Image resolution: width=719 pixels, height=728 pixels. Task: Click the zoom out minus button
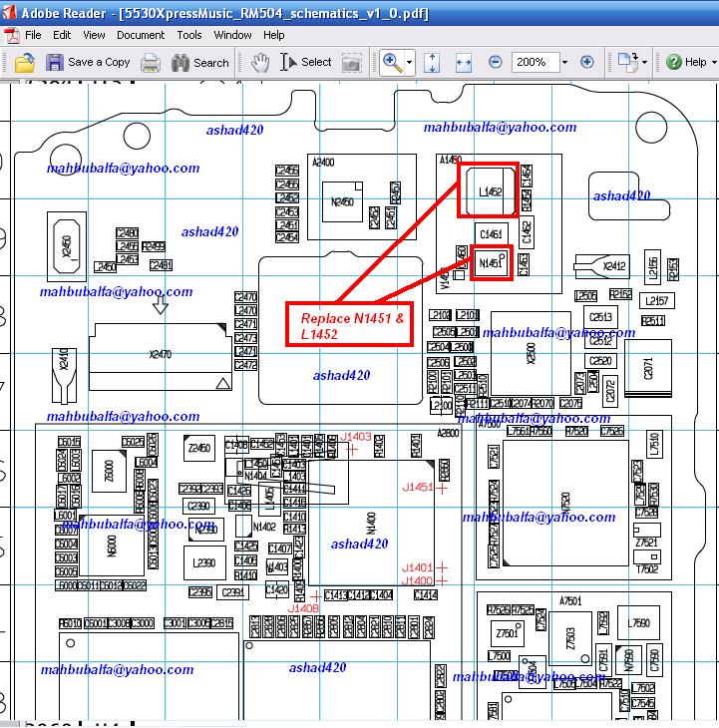(x=496, y=62)
